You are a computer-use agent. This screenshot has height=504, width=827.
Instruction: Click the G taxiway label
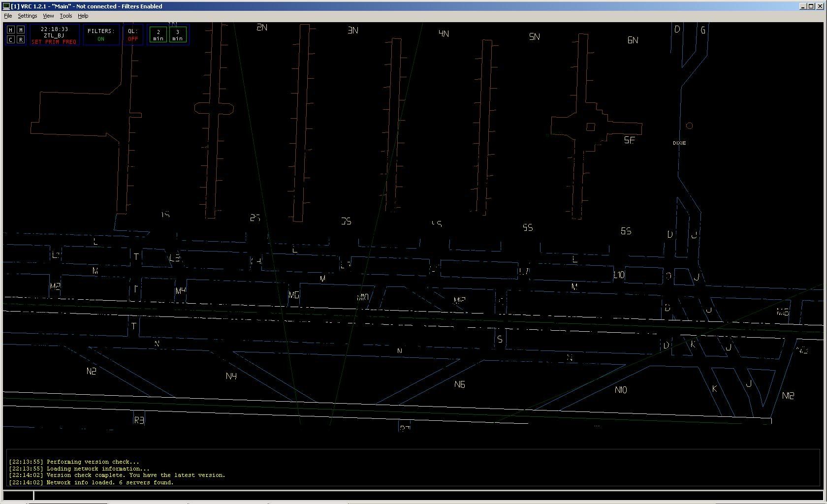[703, 30]
